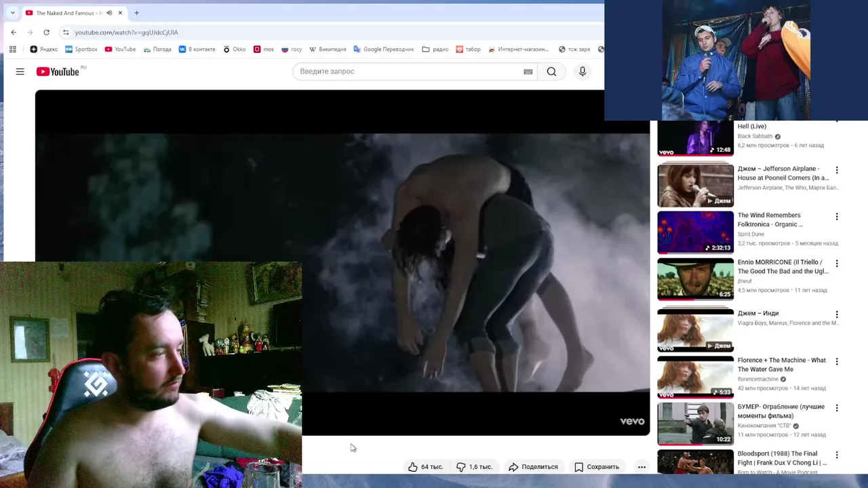The image size is (868, 488).
Task: Click the address bar URL
Action: (126, 33)
